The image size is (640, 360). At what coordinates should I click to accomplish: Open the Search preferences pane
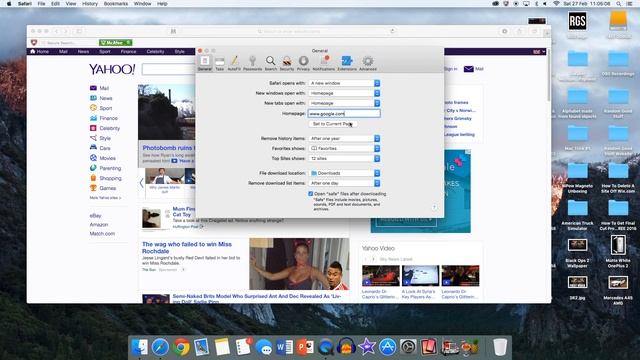click(270, 63)
